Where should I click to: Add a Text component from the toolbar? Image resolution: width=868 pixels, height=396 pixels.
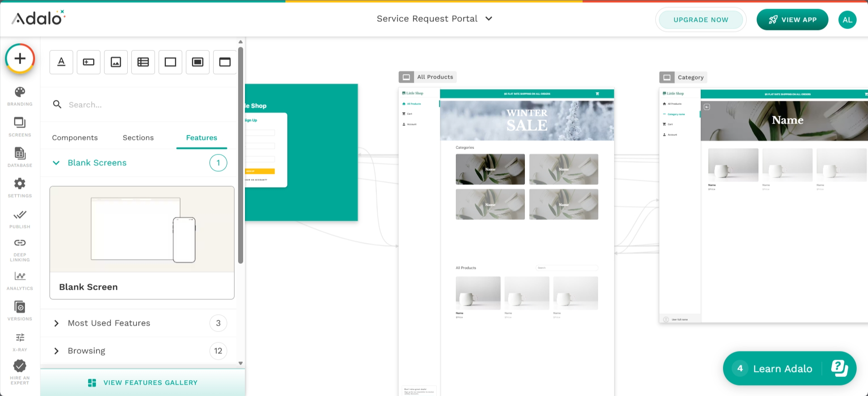[x=61, y=62]
